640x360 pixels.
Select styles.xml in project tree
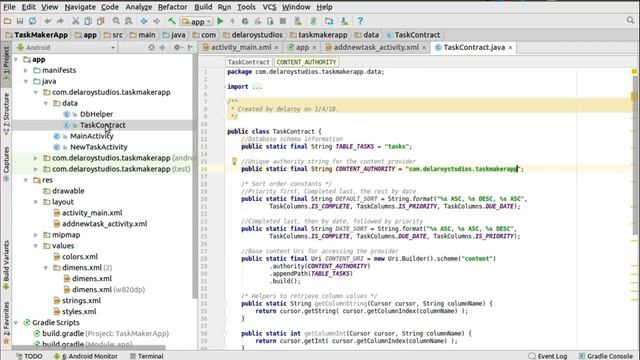[79, 311]
